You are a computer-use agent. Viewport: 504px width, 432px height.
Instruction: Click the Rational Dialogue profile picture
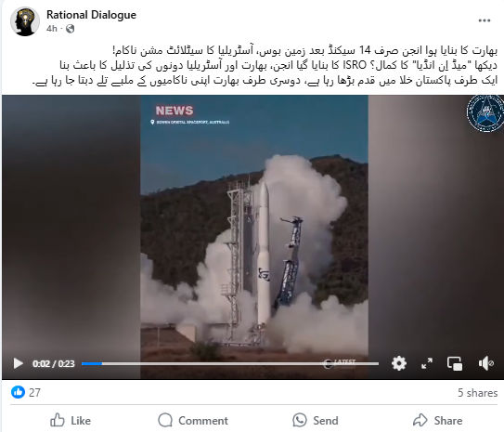click(x=25, y=21)
